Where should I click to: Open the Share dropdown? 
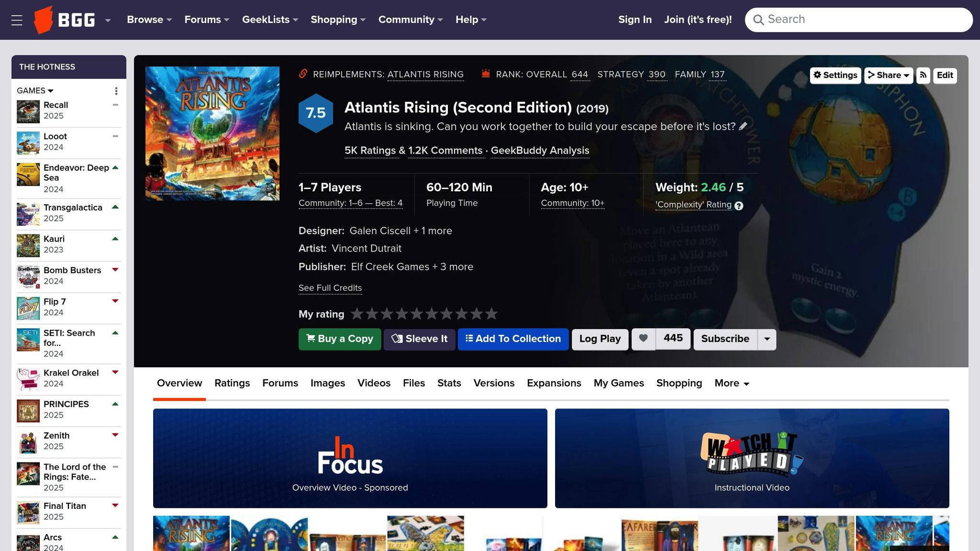[889, 75]
